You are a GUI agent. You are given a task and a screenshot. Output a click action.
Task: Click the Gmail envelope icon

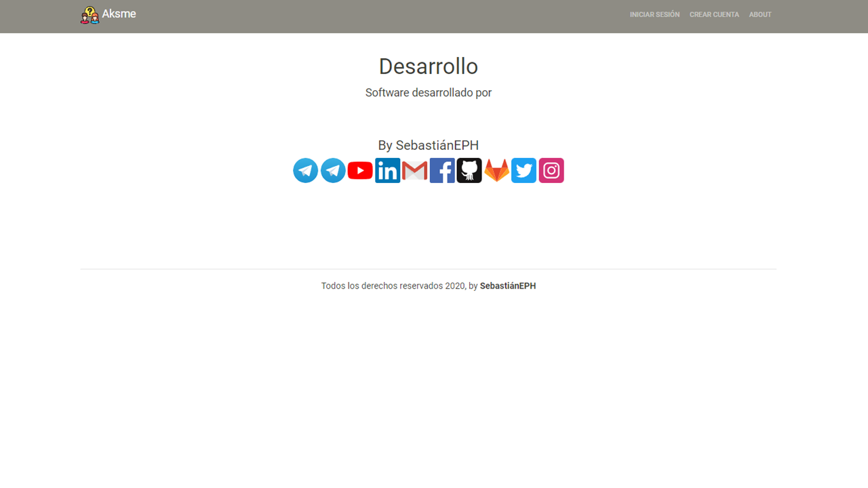[x=415, y=170]
